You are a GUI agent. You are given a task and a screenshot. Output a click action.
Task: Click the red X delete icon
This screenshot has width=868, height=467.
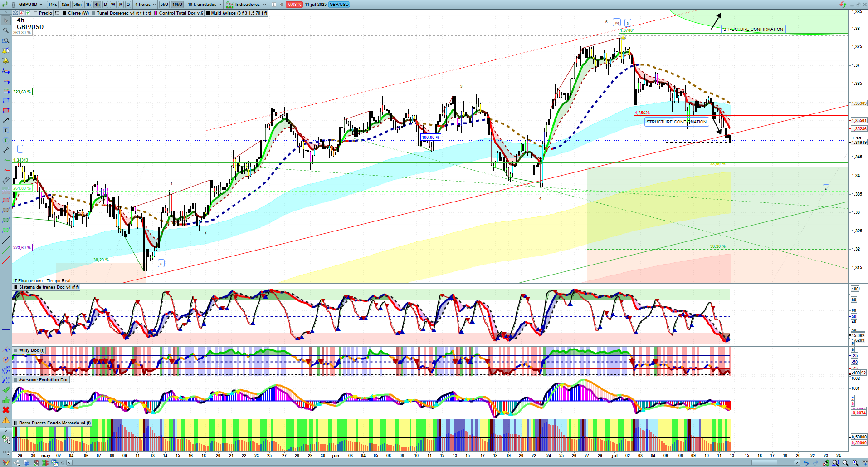(x=6, y=410)
